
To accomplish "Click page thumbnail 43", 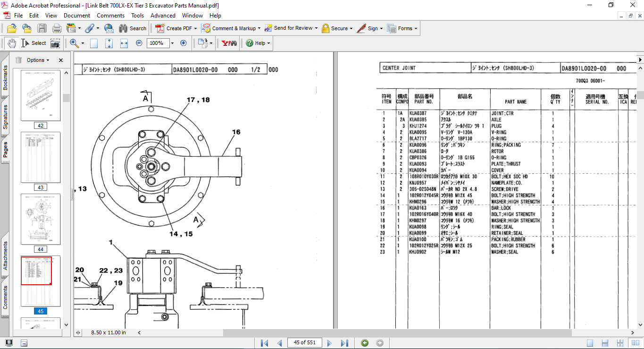I will [41, 157].
